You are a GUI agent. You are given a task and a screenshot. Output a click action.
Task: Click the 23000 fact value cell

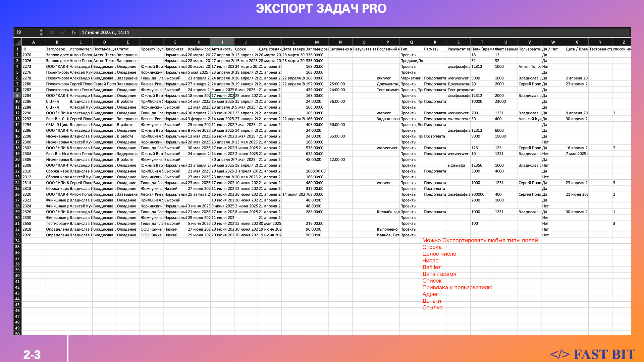506,101
